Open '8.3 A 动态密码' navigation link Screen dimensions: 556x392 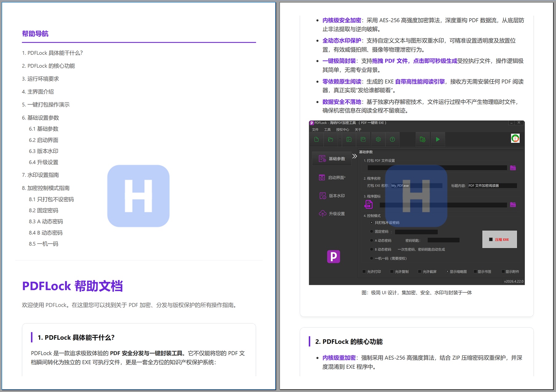46,222
